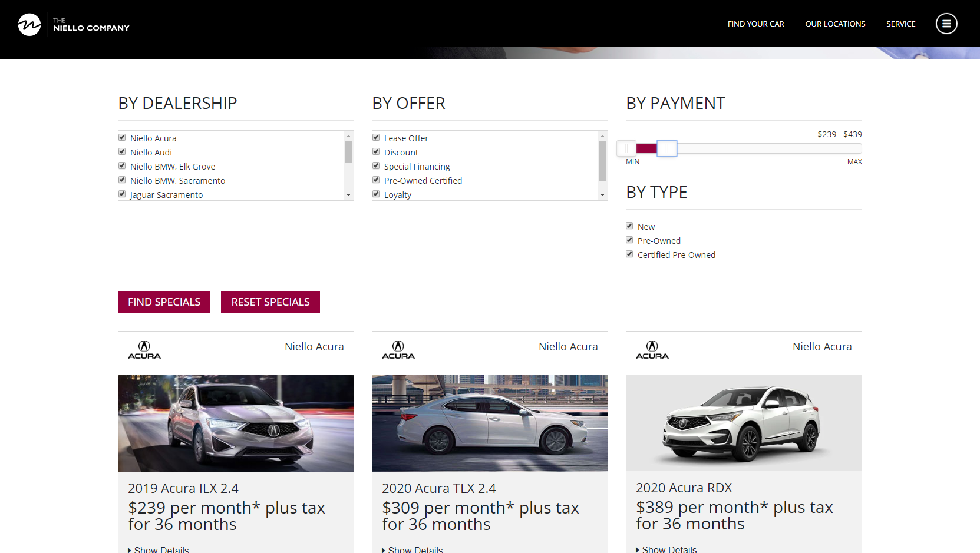This screenshot has height=553, width=980.
Task: Uncheck the Lease Offer checkbox
Action: [376, 137]
